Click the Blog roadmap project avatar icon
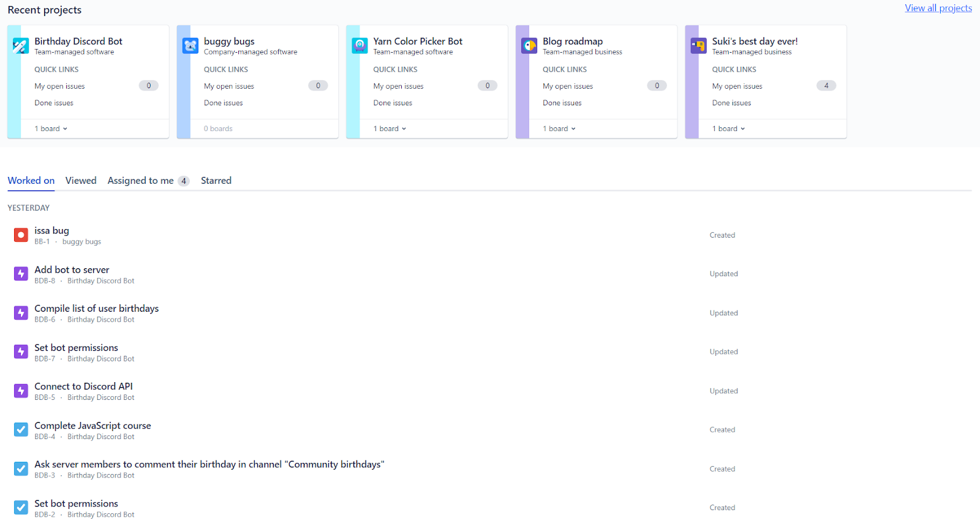980x523 pixels. pos(529,46)
